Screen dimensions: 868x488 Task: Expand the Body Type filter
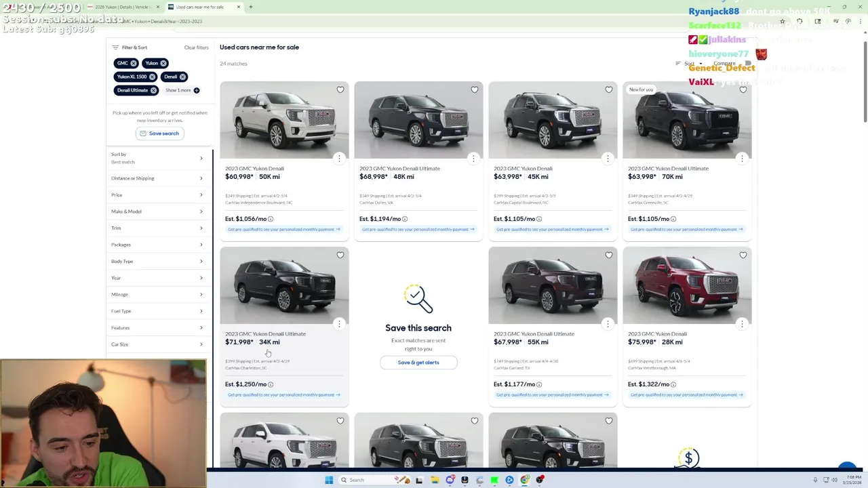click(157, 261)
